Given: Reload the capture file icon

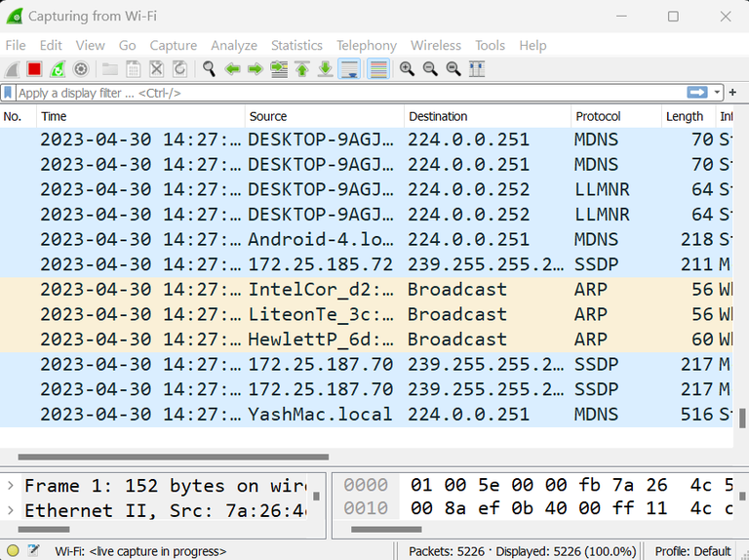Looking at the screenshot, I should [x=179, y=69].
